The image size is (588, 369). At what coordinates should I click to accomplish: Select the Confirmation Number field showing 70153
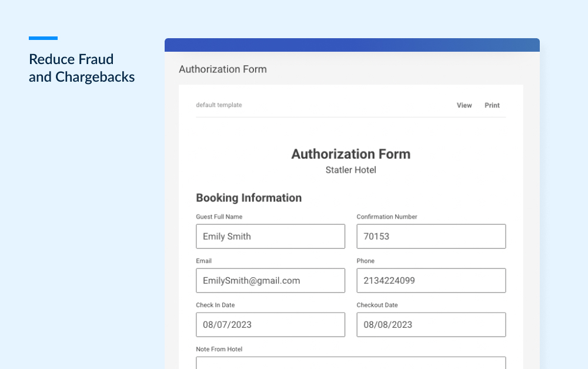point(431,236)
